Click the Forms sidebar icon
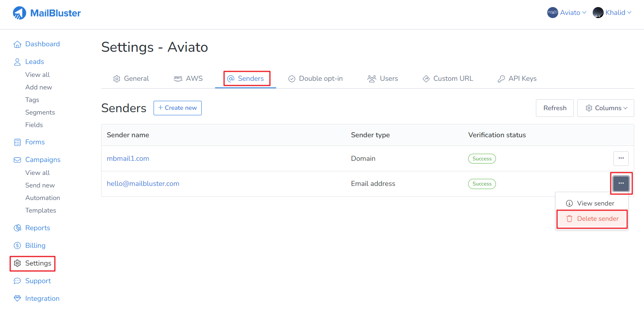This screenshot has width=644, height=320. coord(17,142)
